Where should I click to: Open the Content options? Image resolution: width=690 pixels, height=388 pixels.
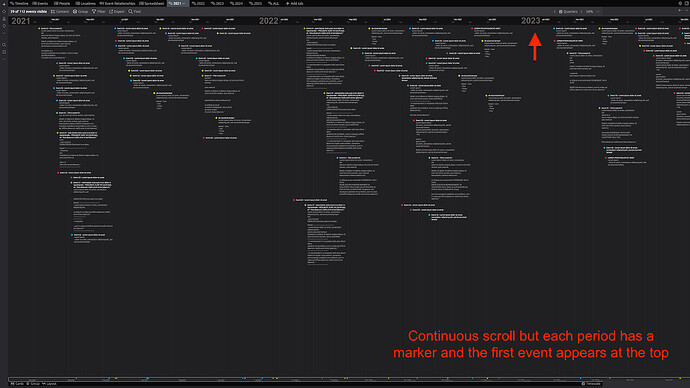(60, 11)
